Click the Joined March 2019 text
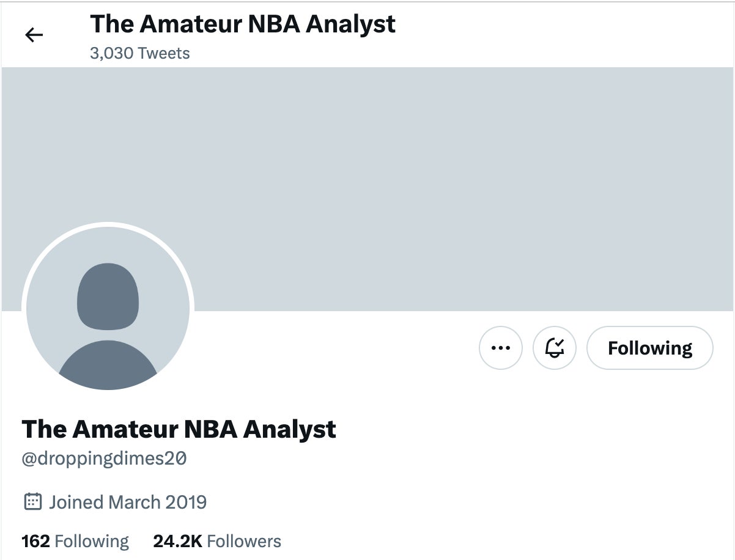The width and height of the screenshot is (735, 560). (x=128, y=502)
